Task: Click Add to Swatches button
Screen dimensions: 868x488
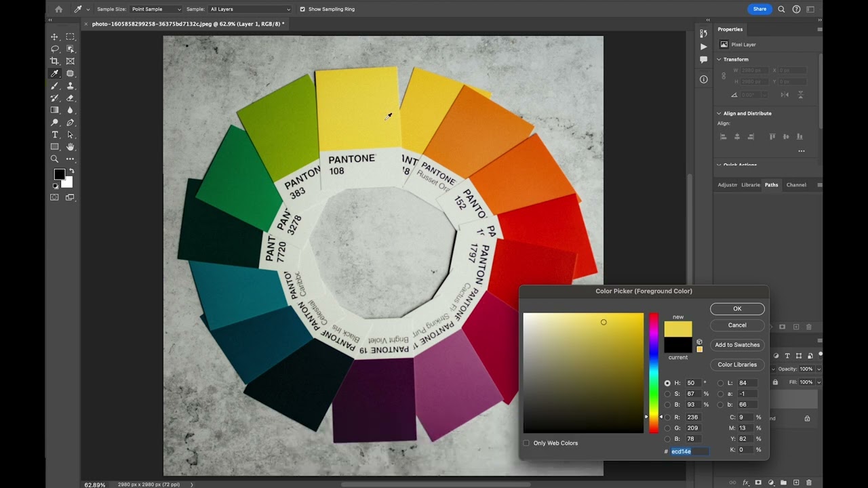Action: coord(737,345)
